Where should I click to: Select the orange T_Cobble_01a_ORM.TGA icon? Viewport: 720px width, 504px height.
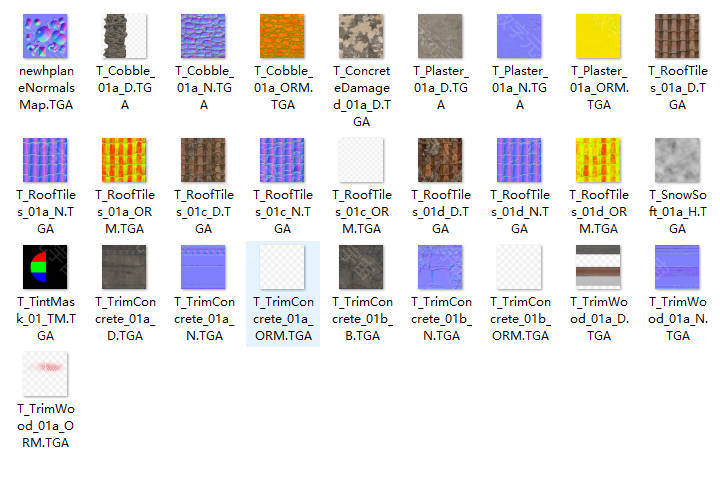[282, 36]
